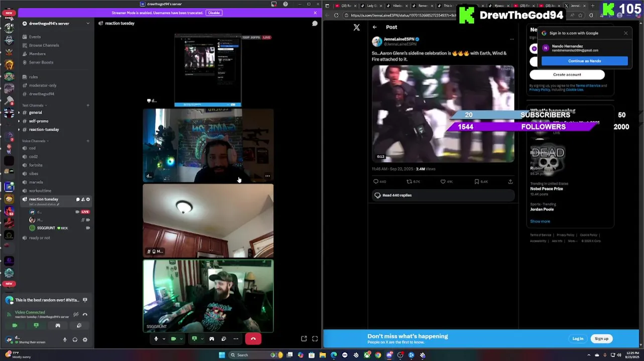Open Discord User Settings gear

(85, 340)
